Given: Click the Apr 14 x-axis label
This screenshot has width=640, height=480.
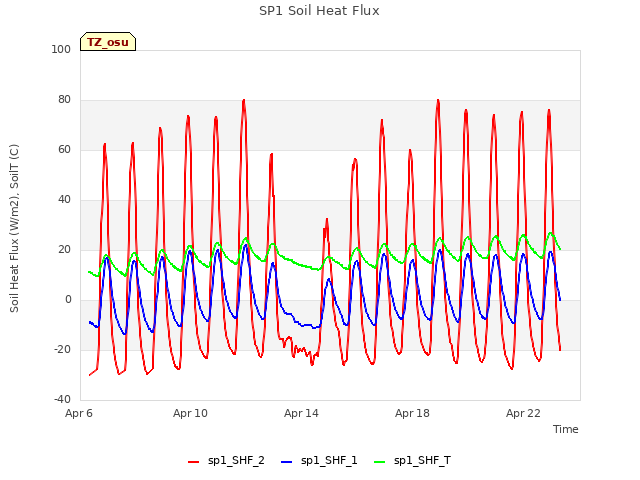Looking at the screenshot, I should (301, 413).
